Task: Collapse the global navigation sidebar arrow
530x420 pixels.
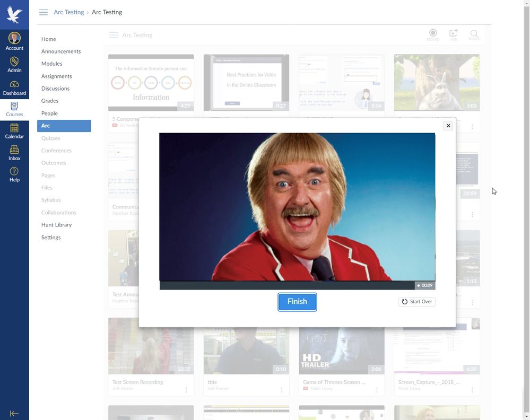Action: (14, 414)
